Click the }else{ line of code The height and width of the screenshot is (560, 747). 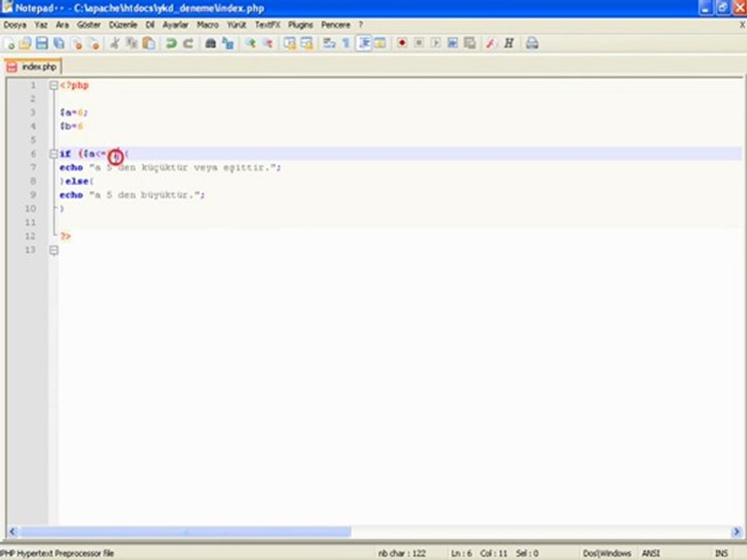coord(77,181)
